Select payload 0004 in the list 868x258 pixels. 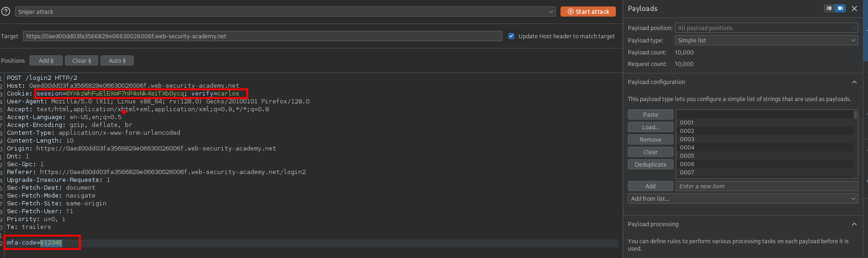(x=687, y=148)
